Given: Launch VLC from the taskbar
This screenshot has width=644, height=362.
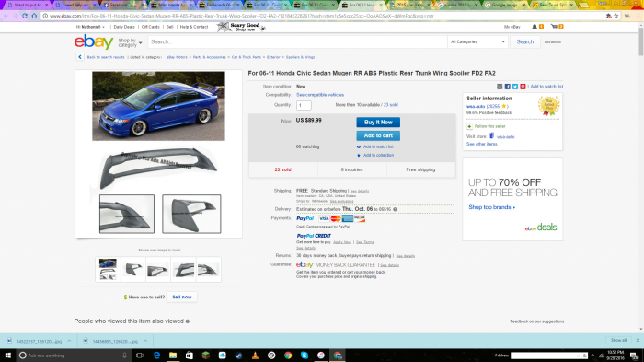Looking at the screenshot, I should 255,356.
